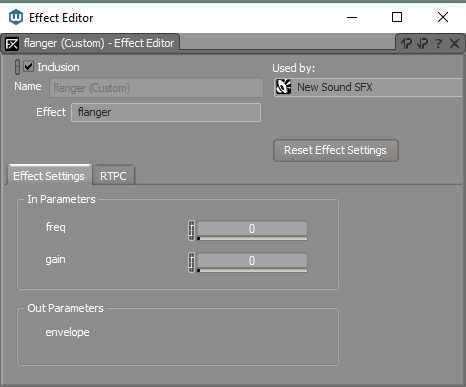This screenshot has height=387, width=466.
Task: Toggle the Inclusion checkbox
Action: pos(29,67)
